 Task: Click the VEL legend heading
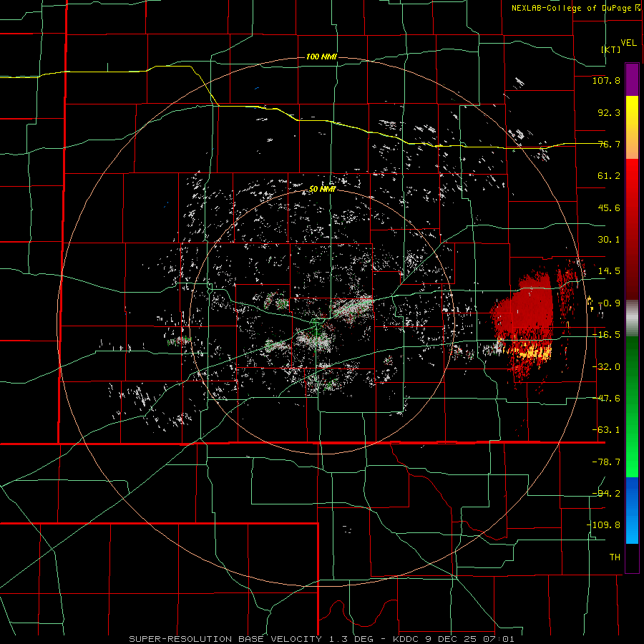pos(628,43)
